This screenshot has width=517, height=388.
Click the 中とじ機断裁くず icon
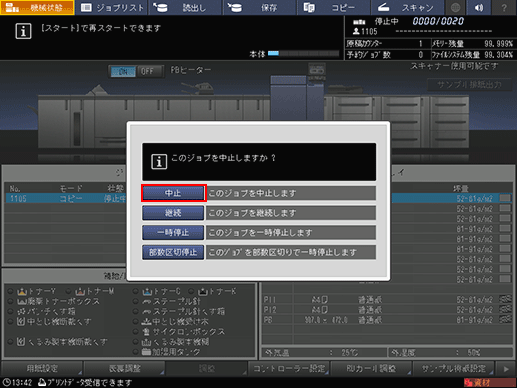[x=21, y=322]
